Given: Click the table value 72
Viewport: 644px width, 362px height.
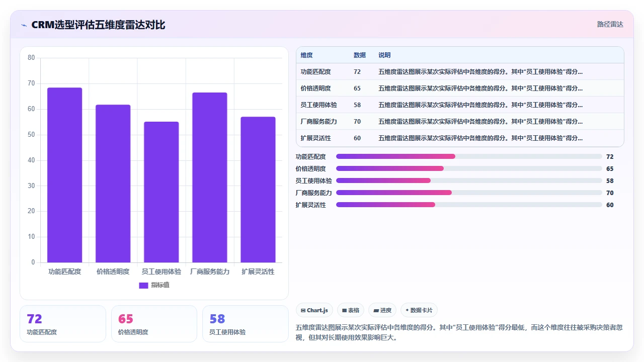Looking at the screenshot, I should pos(357,72).
